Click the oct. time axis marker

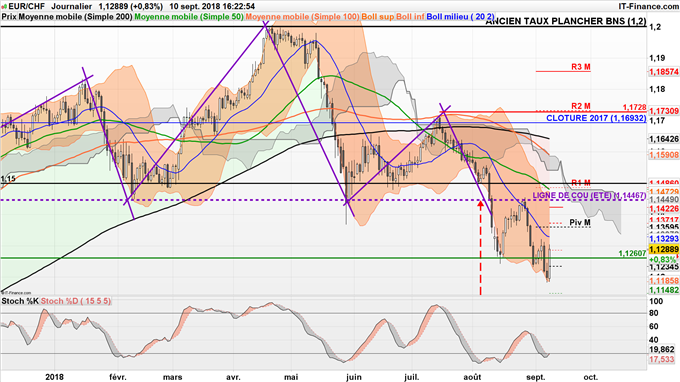(x=590, y=377)
